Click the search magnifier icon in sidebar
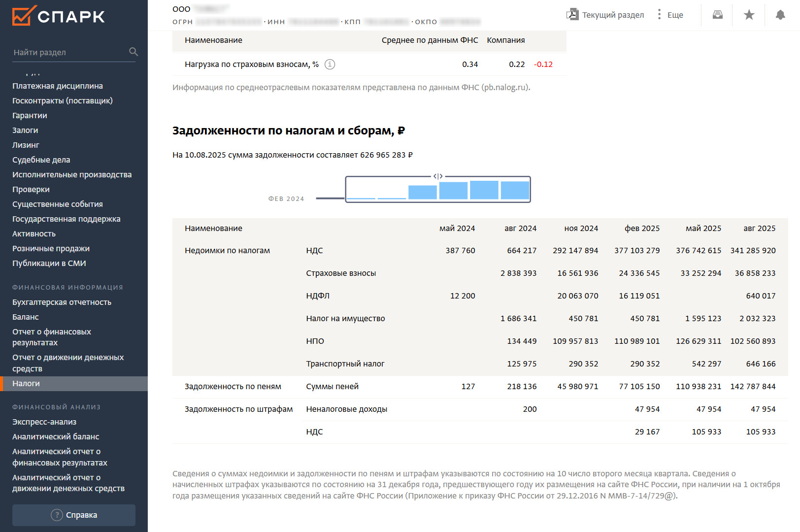 tap(133, 52)
